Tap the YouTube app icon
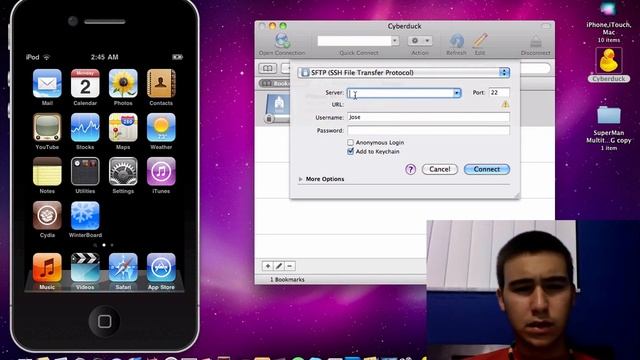Viewport: 640px width, 360px height. 47,127
